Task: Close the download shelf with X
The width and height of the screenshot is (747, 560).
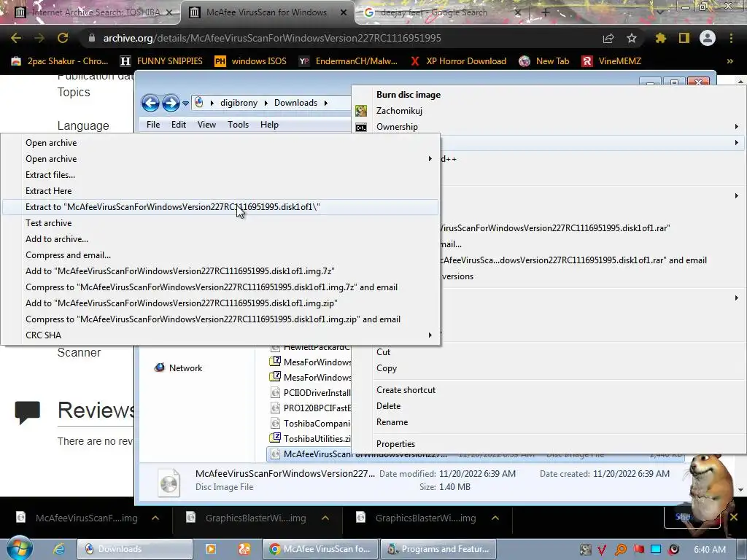Action: click(x=734, y=517)
